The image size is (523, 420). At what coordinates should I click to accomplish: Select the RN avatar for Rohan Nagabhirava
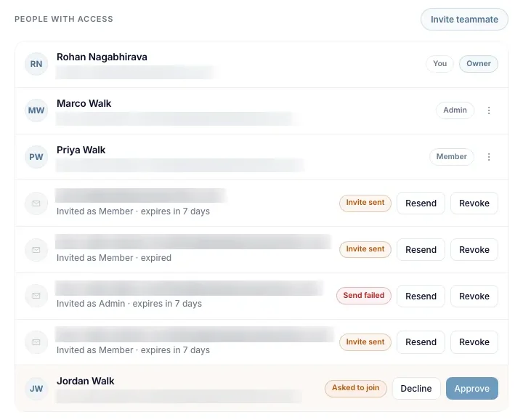tap(36, 64)
